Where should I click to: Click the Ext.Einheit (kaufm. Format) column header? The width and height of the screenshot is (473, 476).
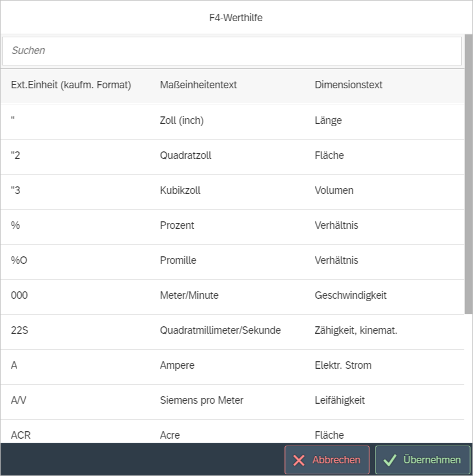click(x=71, y=85)
